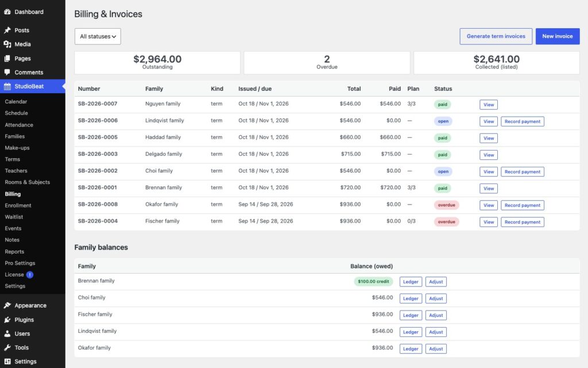Click the Pages document icon
This screenshot has width=588, height=368.
[x=7, y=58]
